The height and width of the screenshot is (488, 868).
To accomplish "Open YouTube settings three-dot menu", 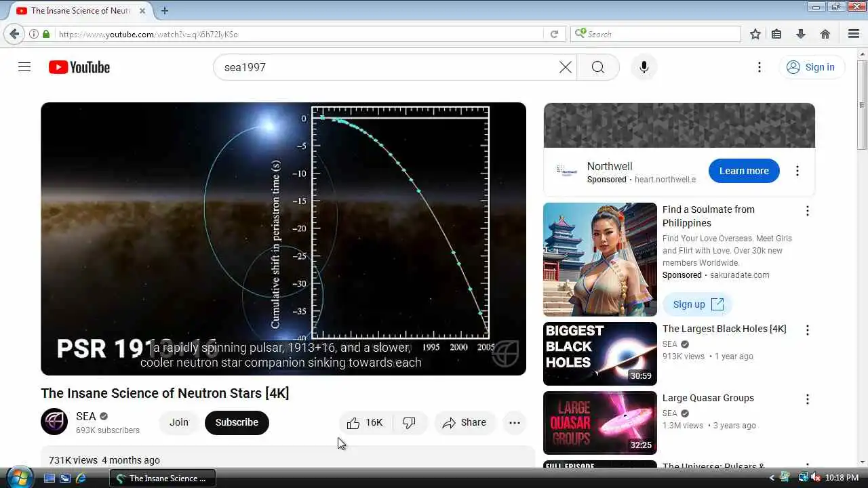I will pyautogui.click(x=759, y=67).
